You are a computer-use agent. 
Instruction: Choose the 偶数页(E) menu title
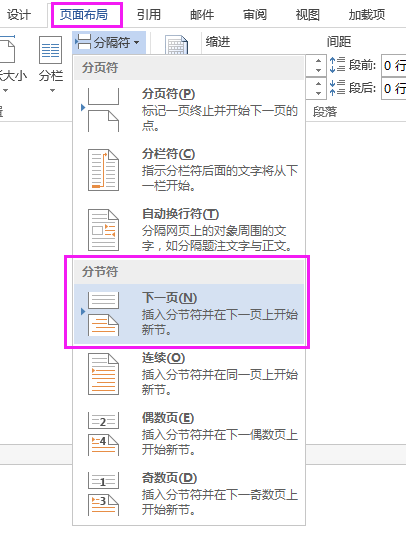pos(168,418)
